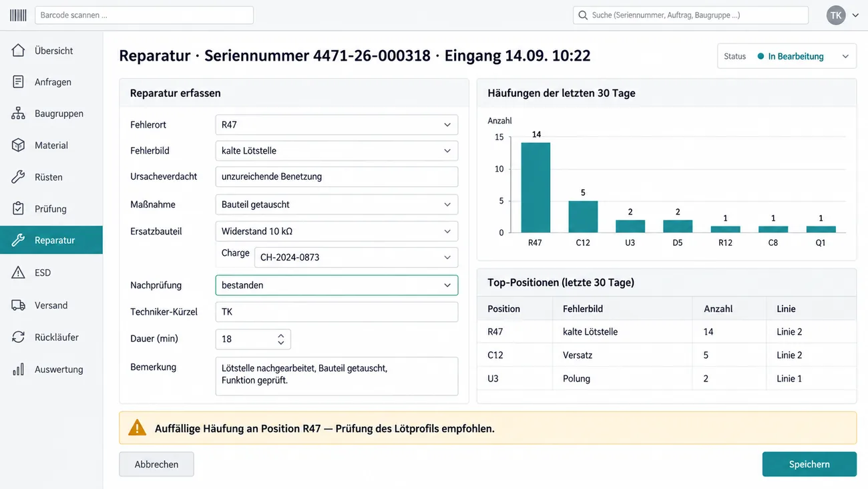This screenshot has height=489, width=868.
Task: Click the wrench icon beside Reparatur
Action: pyautogui.click(x=18, y=240)
